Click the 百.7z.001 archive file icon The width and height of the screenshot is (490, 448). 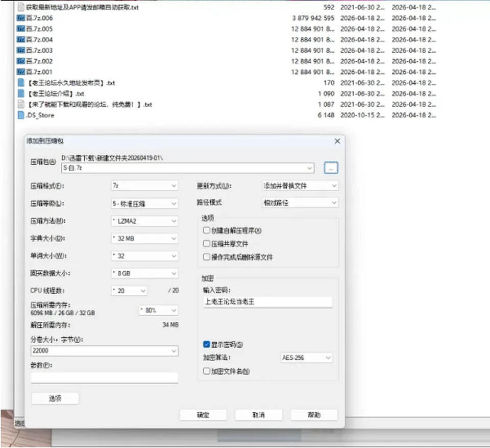click(20, 72)
